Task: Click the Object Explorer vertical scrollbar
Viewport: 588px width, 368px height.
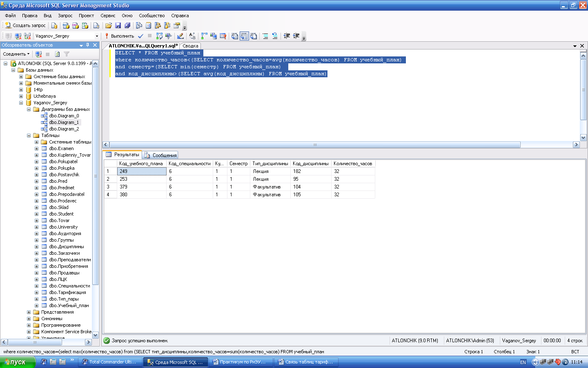Action: [96, 176]
